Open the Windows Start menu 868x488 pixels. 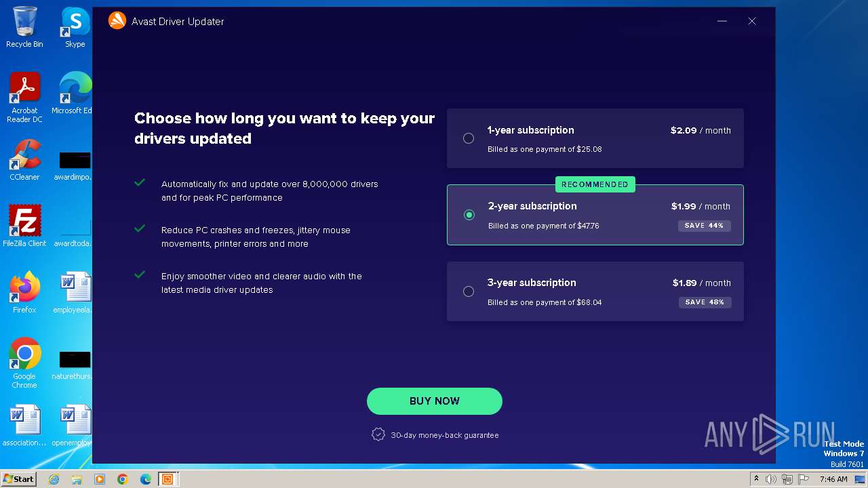(18, 479)
